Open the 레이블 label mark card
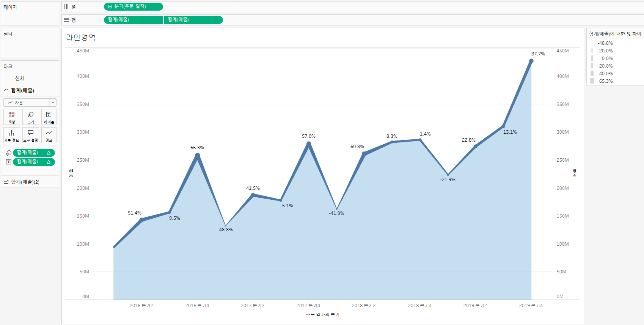This screenshot has height=325, width=644. tap(49, 117)
